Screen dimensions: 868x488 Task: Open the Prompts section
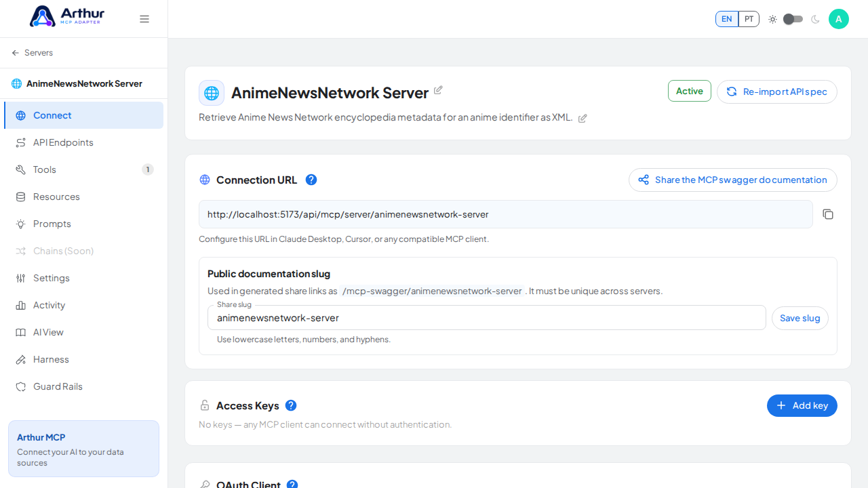coord(84,224)
